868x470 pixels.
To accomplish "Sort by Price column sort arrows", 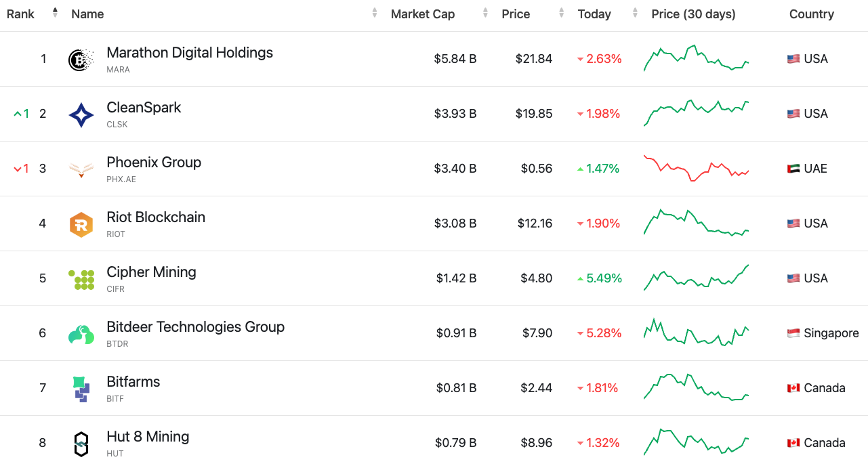I will (561, 14).
